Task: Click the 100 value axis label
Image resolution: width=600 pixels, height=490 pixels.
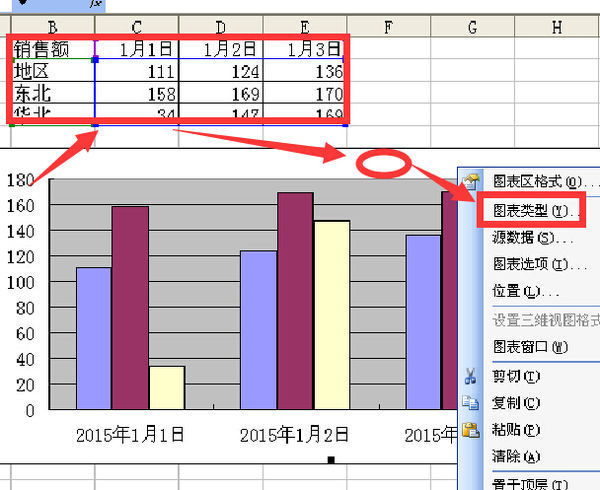Action: (21, 282)
